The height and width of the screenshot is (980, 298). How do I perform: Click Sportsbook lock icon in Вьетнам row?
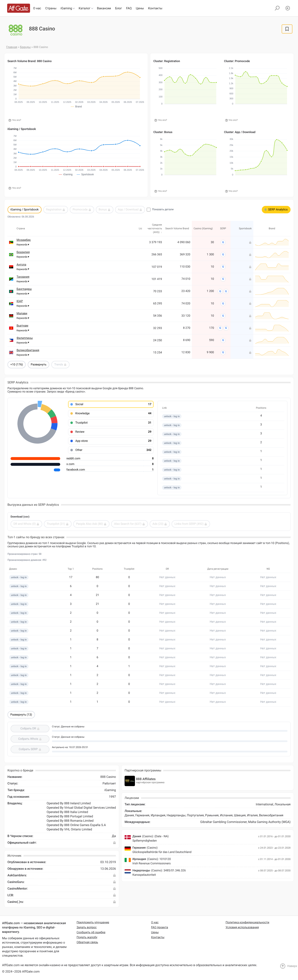250,328
